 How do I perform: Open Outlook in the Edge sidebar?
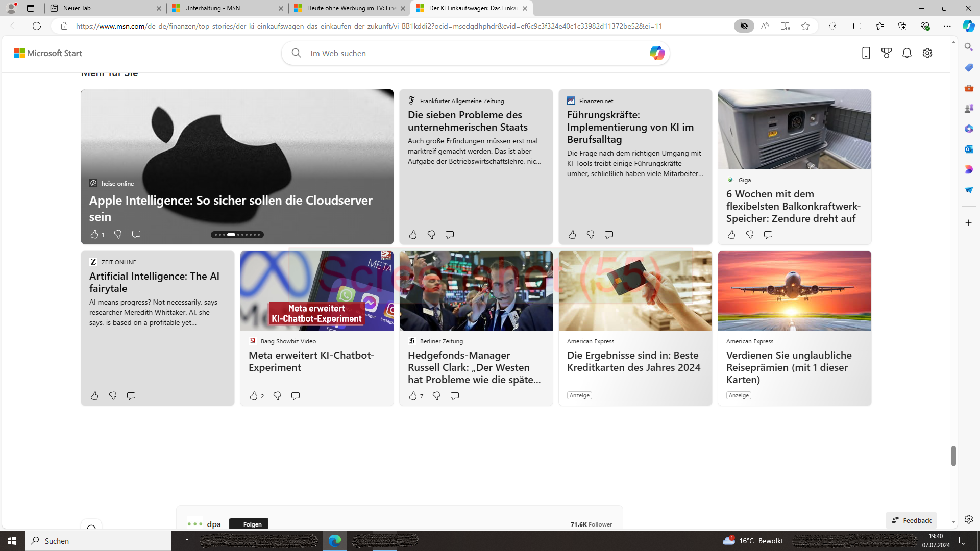pyautogui.click(x=968, y=149)
